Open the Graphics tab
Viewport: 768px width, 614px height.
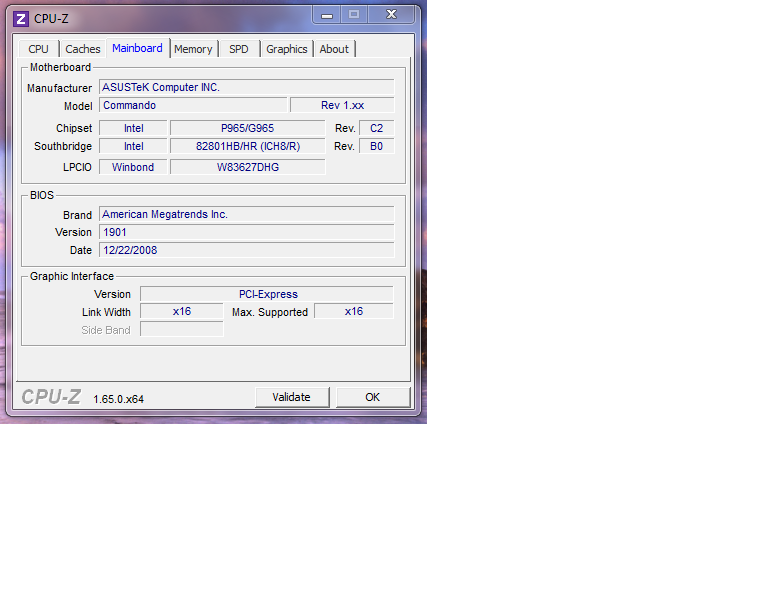click(287, 49)
